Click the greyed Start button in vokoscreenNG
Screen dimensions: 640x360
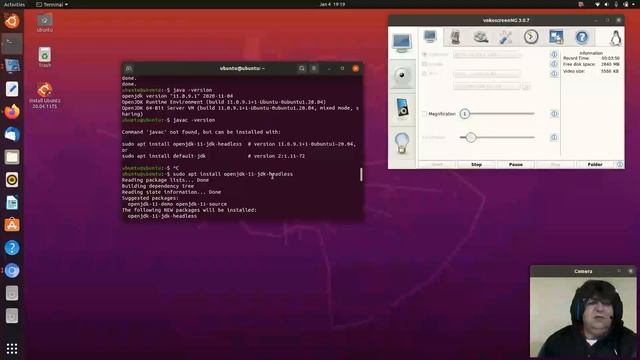click(x=437, y=164)
